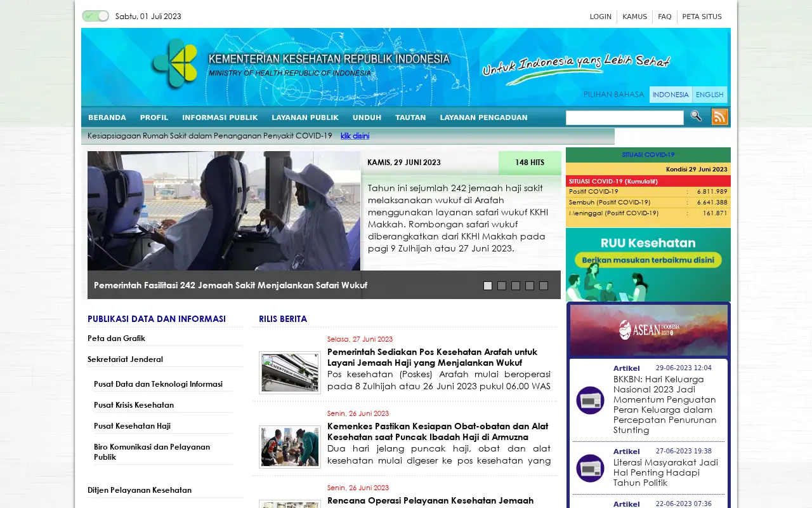Screen dimensions: 812x508
Task: Open the BKKBN article icon
Action: (590, 400)
